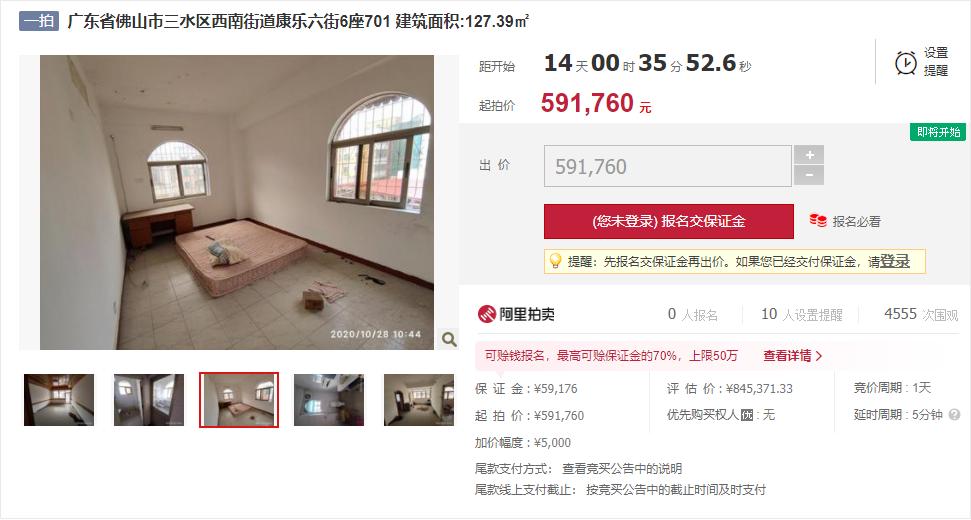Screen dimensions: 971x520
Task: Select the first room thumbnail
Action: tap(59, 400)
